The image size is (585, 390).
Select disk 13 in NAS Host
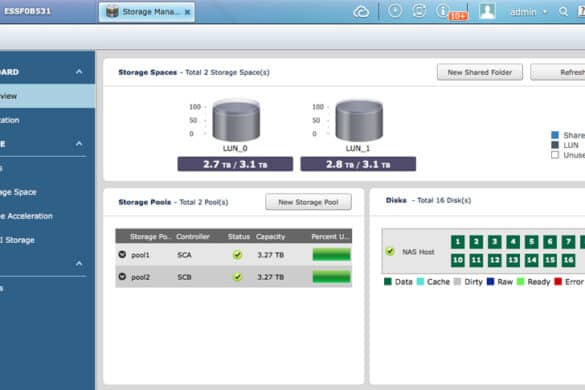click(513, 260)
